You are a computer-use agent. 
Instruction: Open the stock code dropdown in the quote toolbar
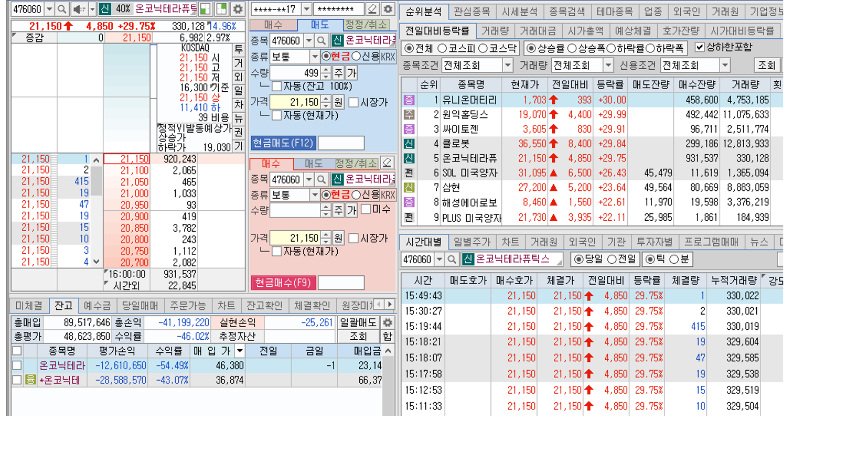tap(49, 9)
